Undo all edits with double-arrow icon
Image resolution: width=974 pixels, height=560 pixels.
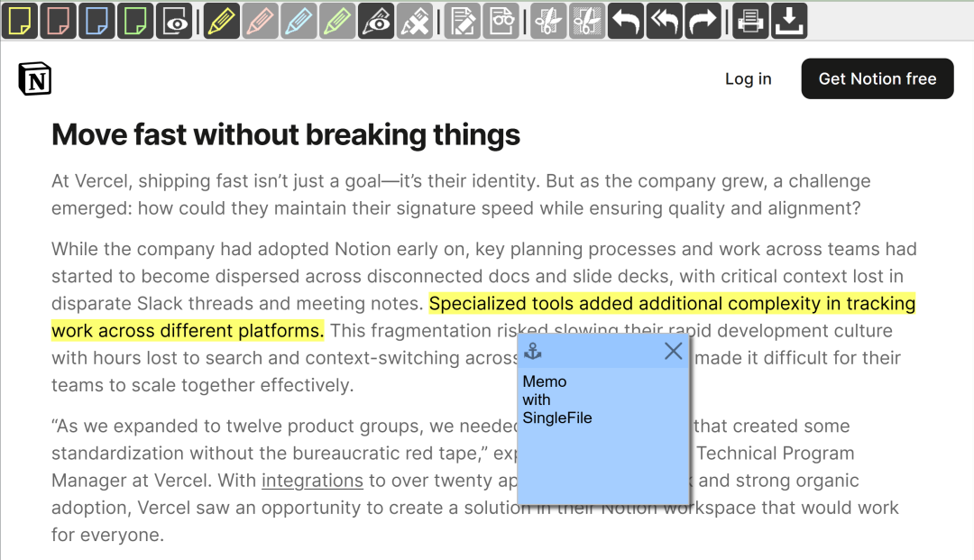coord(664,21)
